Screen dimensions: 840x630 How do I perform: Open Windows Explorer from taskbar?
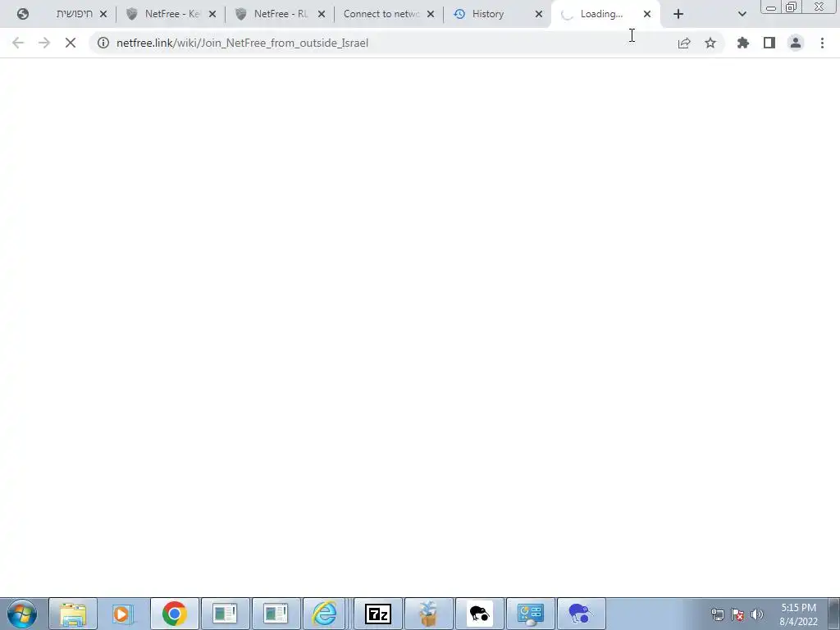pyautogui.click(x=73, y=614)
